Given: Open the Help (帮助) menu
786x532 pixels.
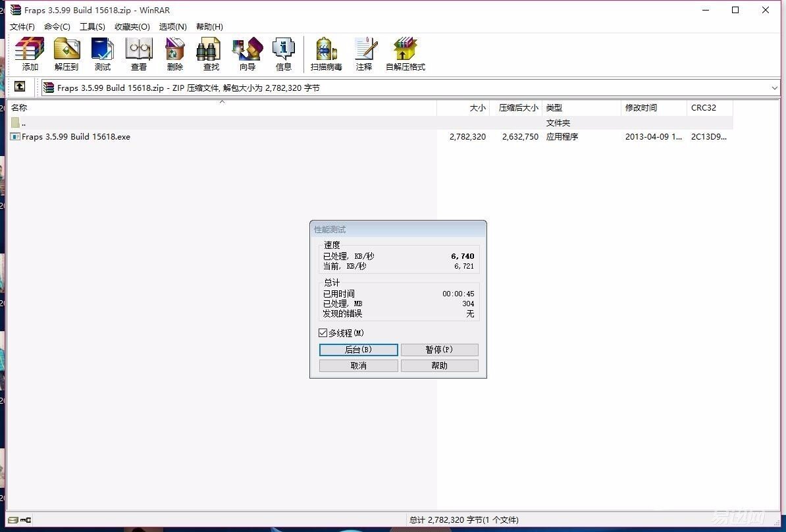Looking at the screenshot, I should tap(209, 26).
